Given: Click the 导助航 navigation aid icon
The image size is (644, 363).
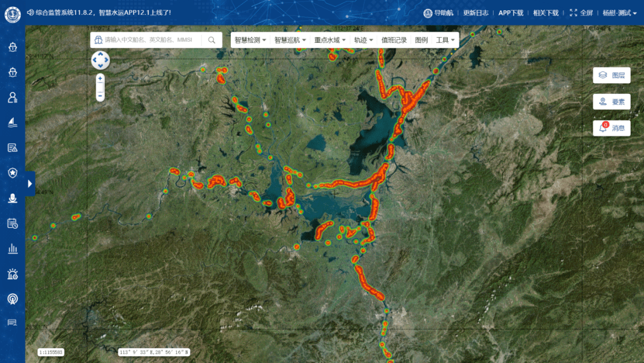Looking at the screenshot, I should [428, 13].
